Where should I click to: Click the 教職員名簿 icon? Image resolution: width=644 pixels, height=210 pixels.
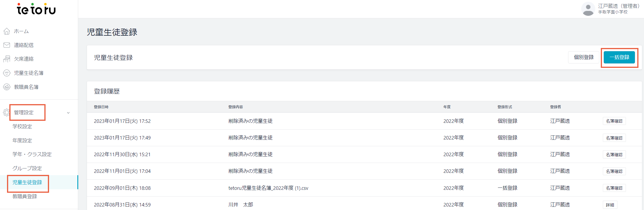7,87
